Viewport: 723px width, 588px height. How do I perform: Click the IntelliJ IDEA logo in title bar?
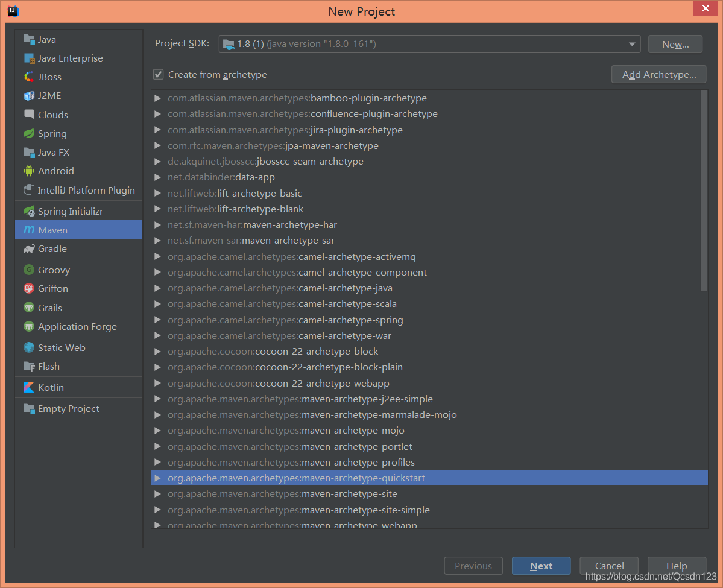point(13,11)
